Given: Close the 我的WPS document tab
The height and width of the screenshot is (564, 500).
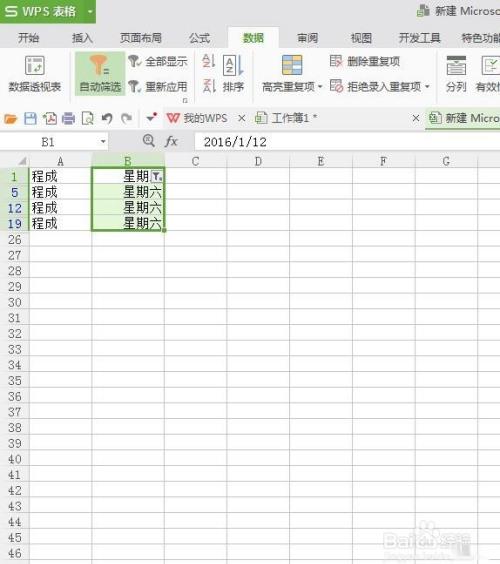Looking at the screenshot, I should coord(242,118).
